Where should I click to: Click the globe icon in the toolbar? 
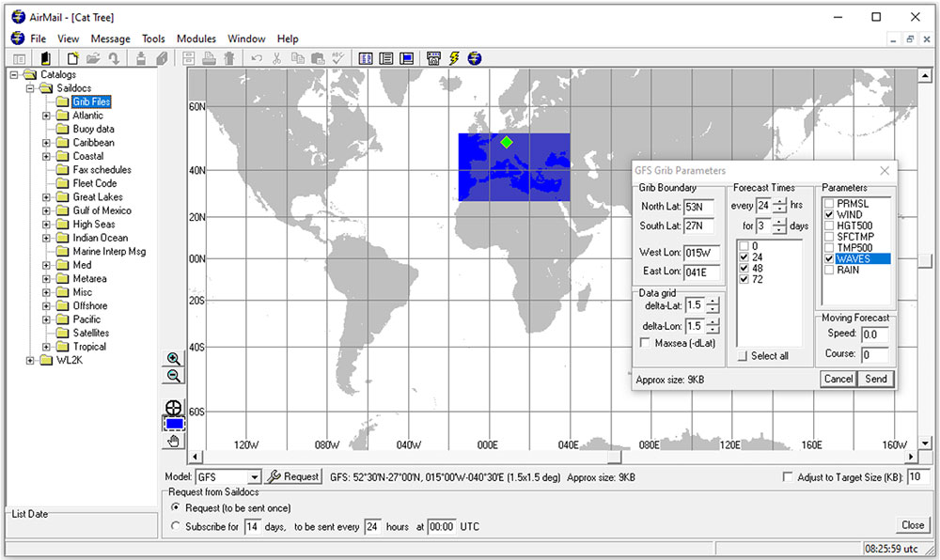tap(475, 58)
